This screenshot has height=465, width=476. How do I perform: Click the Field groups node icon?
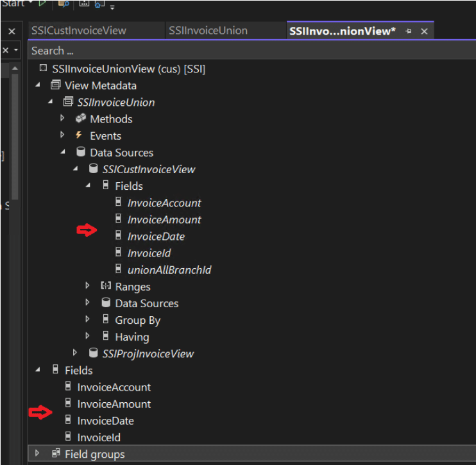click(x=55, y=454)
